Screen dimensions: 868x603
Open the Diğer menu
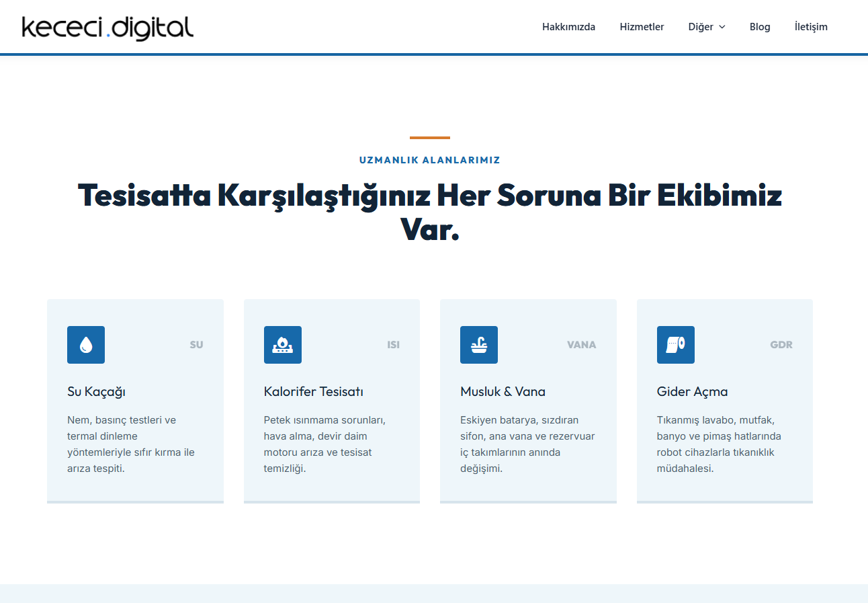tap(701, 27)
